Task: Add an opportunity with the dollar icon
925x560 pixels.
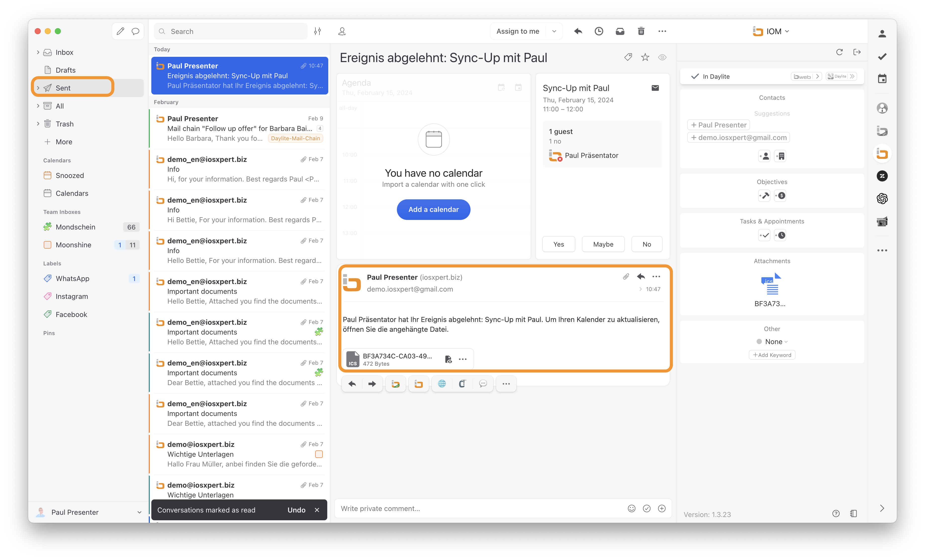Action: [x=780, y=196]
